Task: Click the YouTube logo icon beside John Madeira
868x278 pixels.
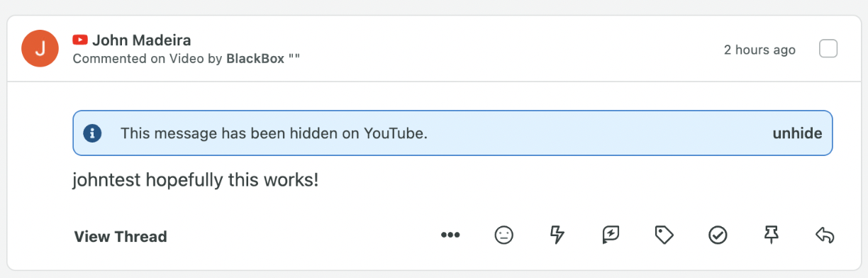Action: 80,40
